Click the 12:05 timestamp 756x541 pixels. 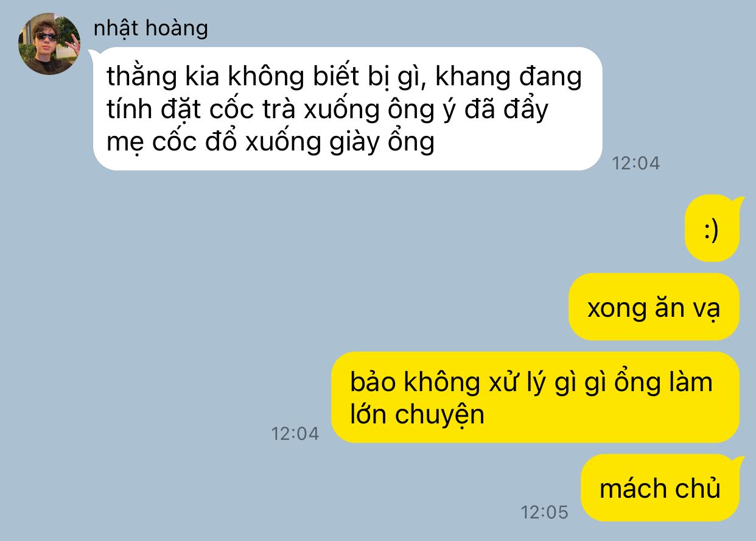(x=544, y=512)
